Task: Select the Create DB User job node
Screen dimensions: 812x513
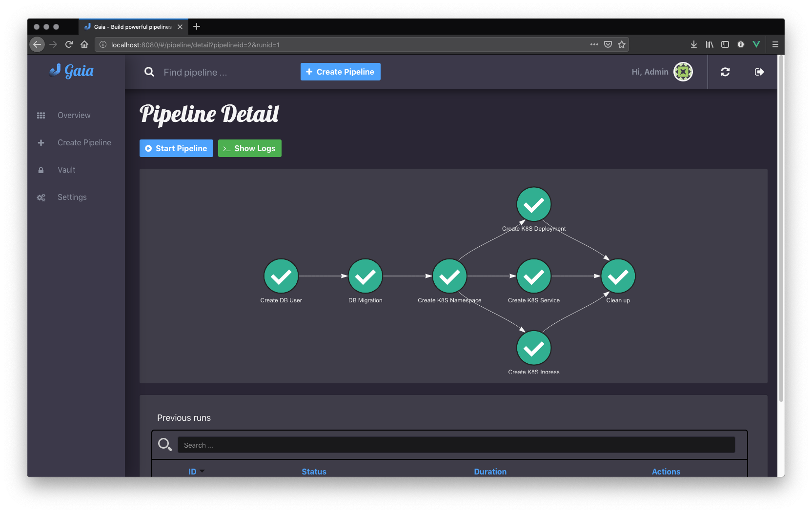Action: point(281,276)
